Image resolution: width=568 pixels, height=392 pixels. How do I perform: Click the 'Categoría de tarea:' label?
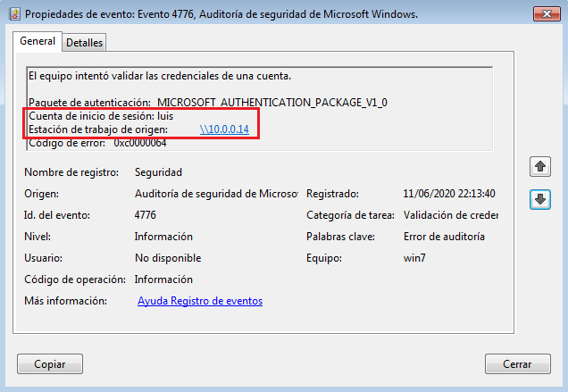click(350, 215)
